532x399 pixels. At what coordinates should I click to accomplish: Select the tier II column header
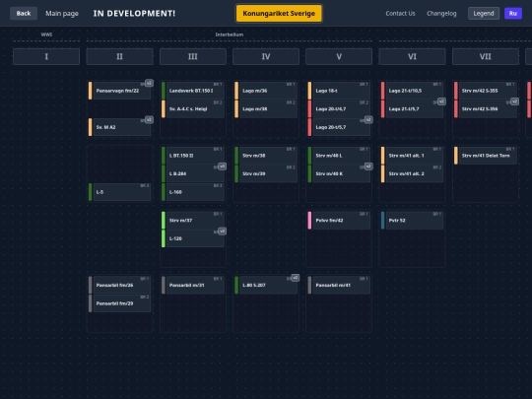[120, 56]
